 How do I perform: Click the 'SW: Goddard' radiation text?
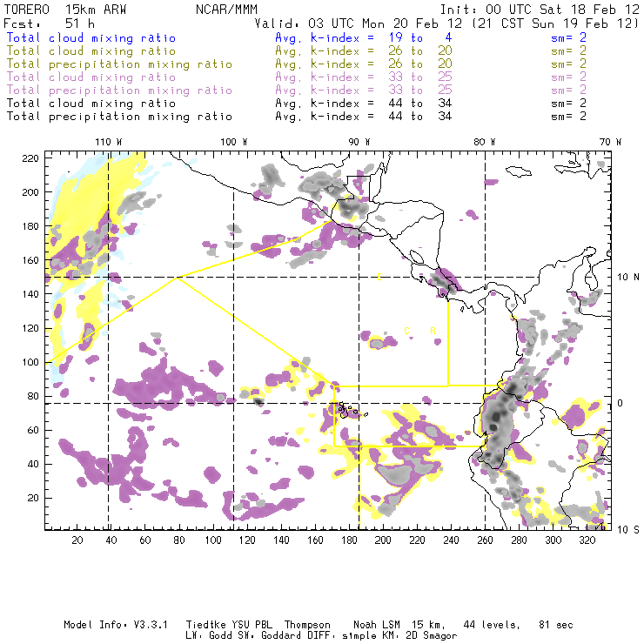click(270, 635)
